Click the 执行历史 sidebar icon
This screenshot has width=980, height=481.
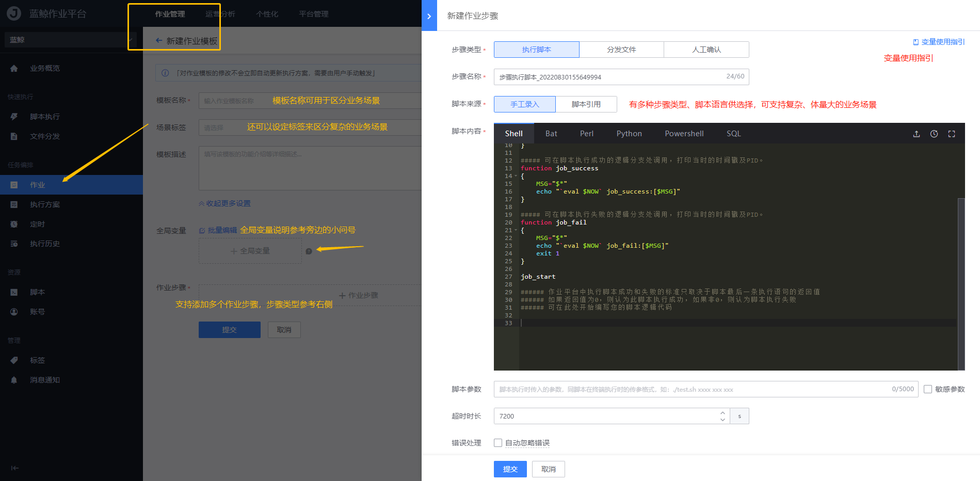tap(14, 244)
